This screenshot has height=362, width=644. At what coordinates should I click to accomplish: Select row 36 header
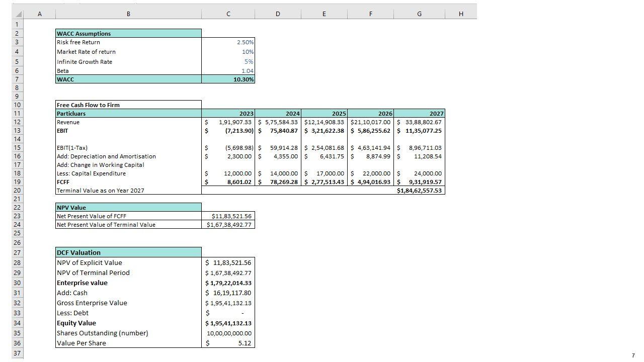(17, 343)
